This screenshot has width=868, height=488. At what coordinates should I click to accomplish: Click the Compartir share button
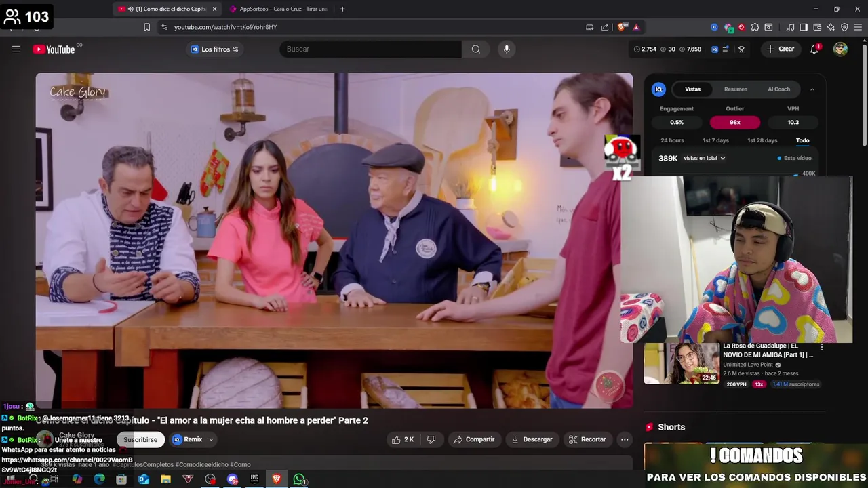(474, 439)
